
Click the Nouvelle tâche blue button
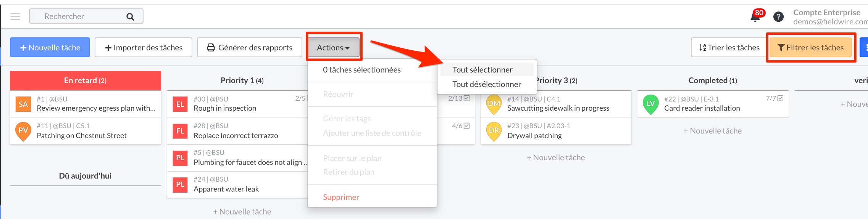click(50, 48)
